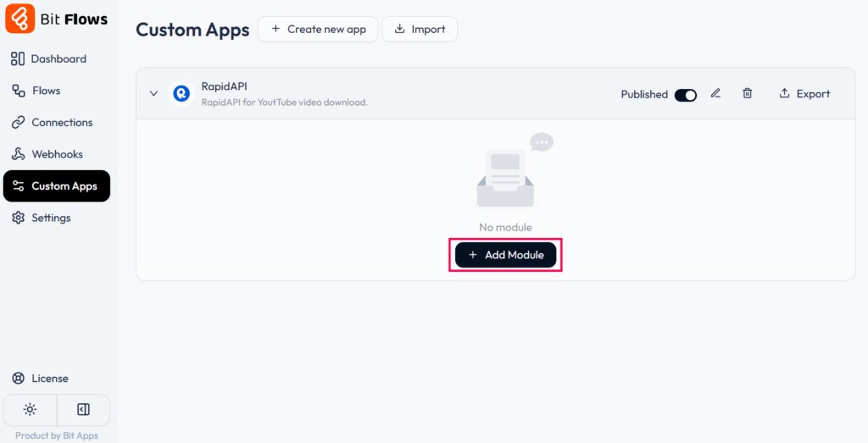Viewport: 868px width, 443px height.
Task: Click the Custom Apps page heading
Action: (192, 30)
